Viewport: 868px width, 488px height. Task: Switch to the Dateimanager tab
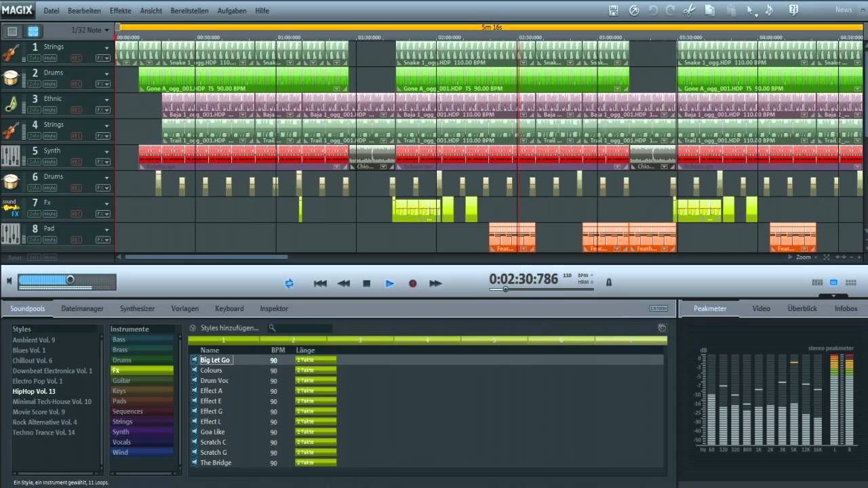82,308
